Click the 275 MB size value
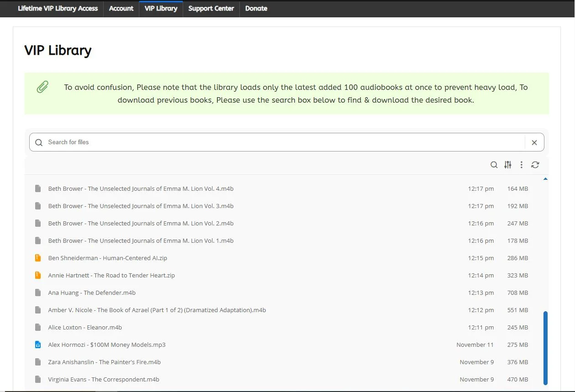 point(517,345)
